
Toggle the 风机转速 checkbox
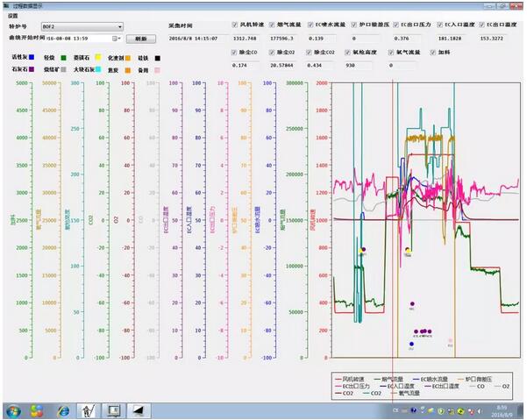[x=234, y=25]
